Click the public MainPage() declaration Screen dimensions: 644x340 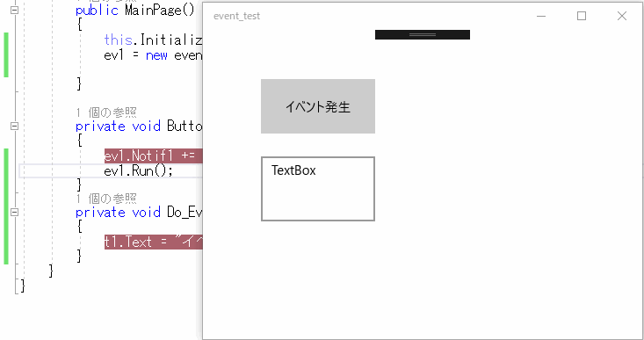click(135, 10)
